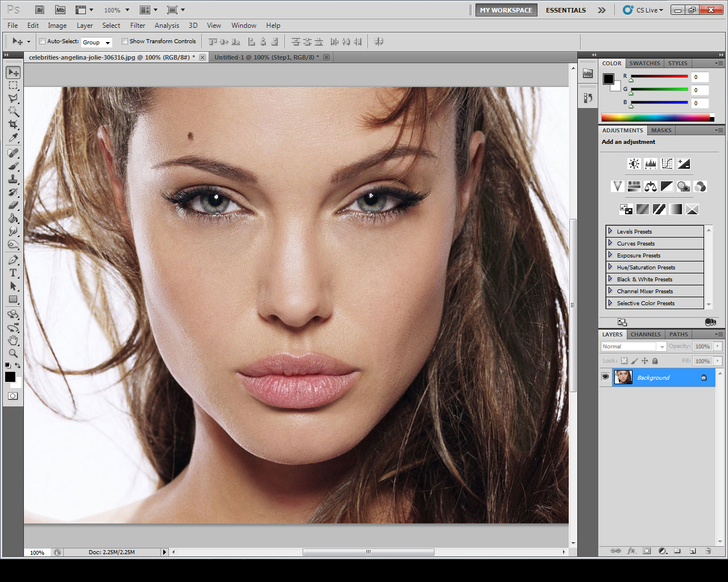This screenshot has width=728, height=582.
Task: Add a Brightness/Contrast adjustment
Action: tap(634, 164)
